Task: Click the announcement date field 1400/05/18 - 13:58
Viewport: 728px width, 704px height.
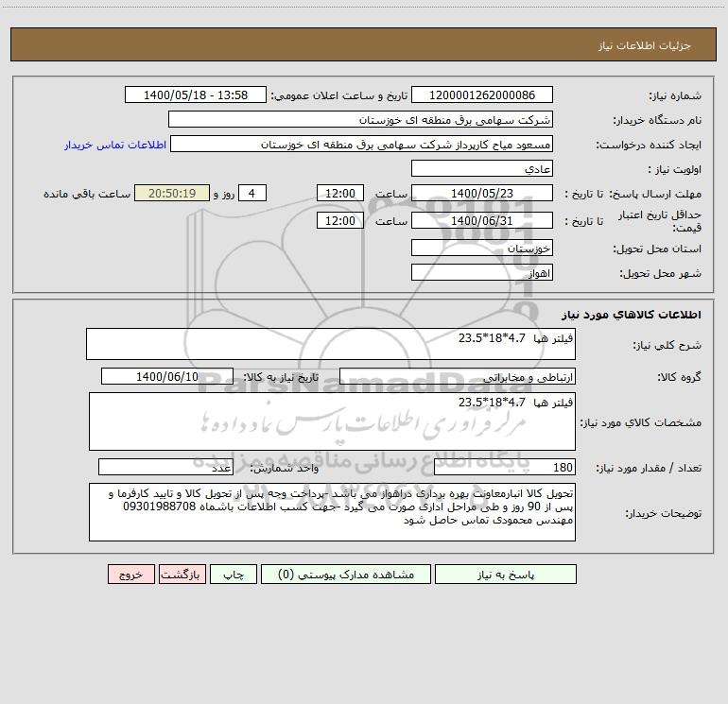Action: tap(196, 94)
